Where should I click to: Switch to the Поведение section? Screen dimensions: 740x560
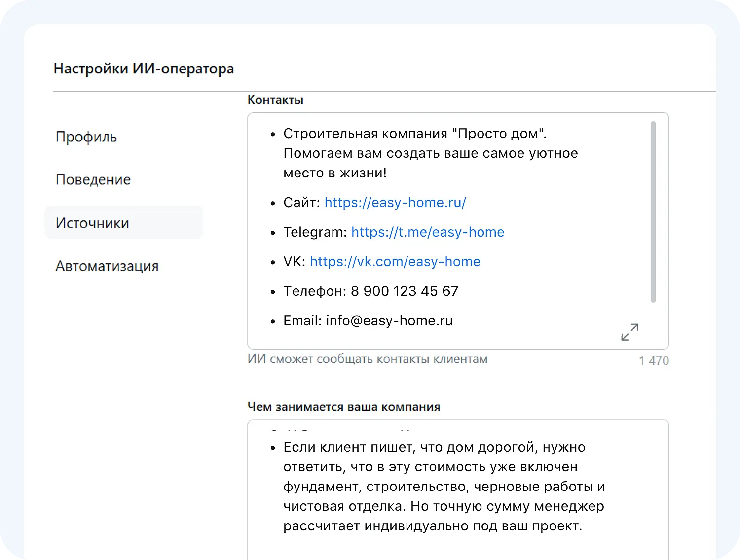[x=93, y=180]
